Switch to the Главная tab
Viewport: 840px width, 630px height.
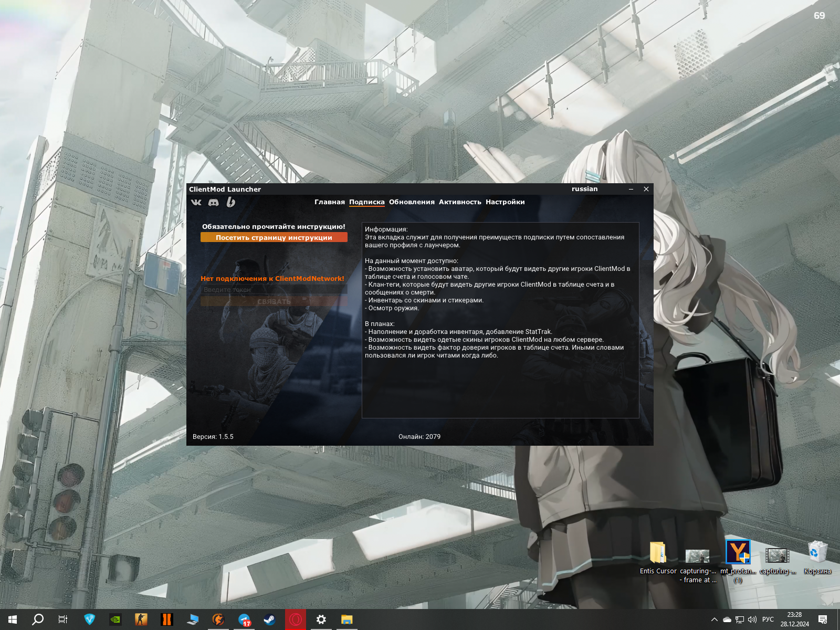point(329,202)
